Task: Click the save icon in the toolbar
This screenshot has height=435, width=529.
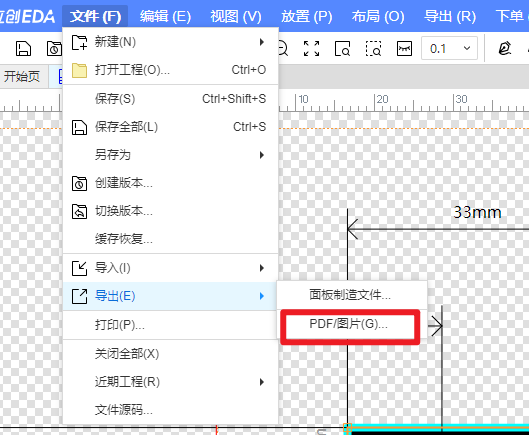Action: pyautogui.click(x=23, y=49)
